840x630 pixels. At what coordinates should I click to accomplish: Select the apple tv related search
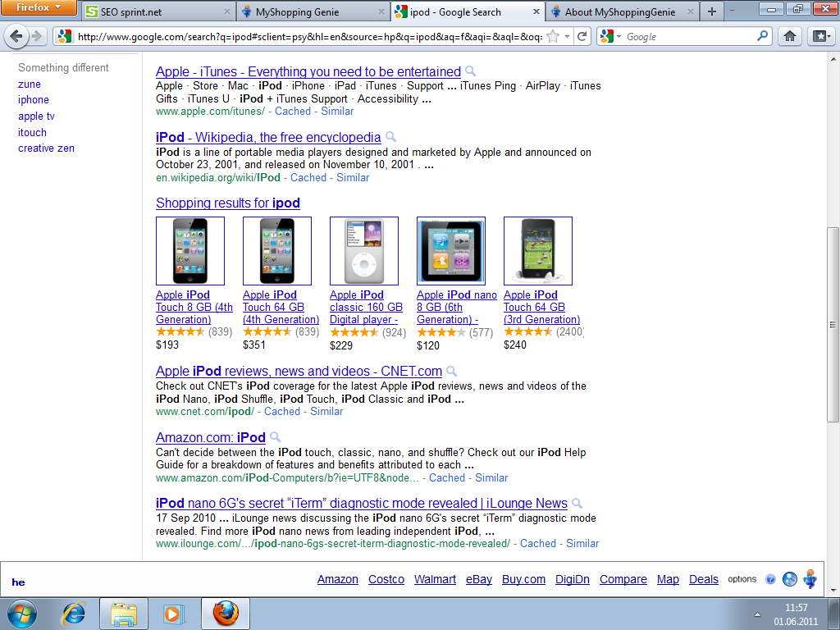(36, 116)
